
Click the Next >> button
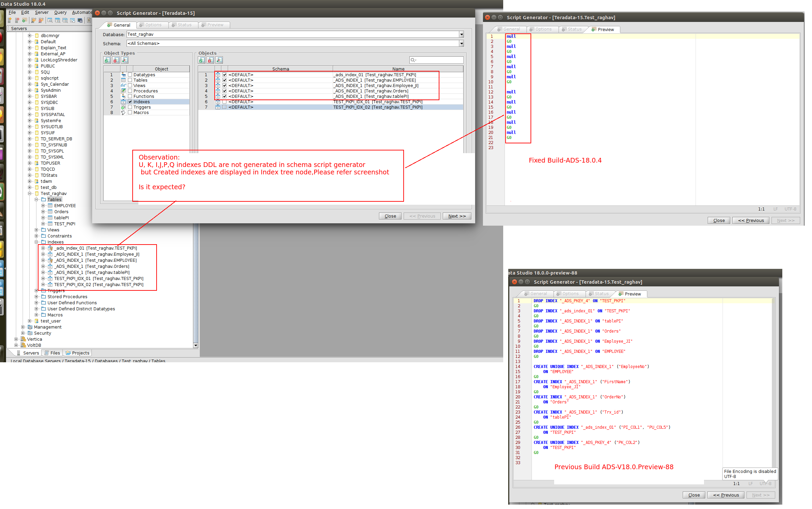457,216
